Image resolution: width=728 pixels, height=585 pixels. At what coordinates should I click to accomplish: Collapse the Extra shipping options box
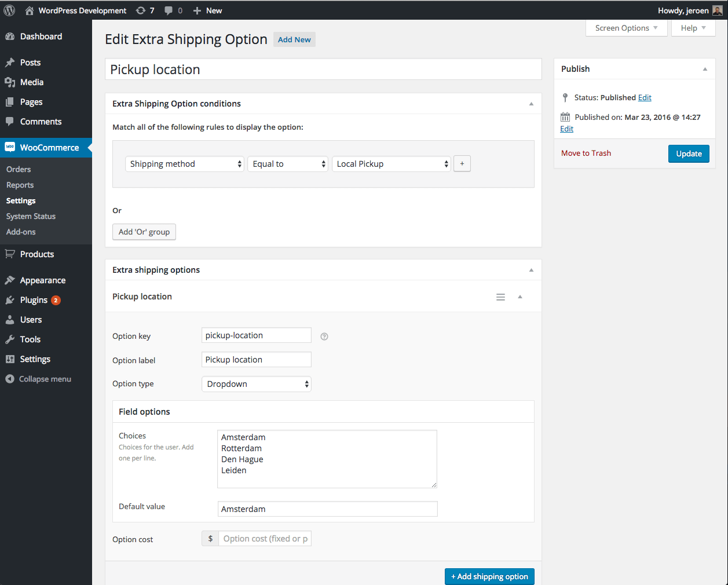[531, 270]
